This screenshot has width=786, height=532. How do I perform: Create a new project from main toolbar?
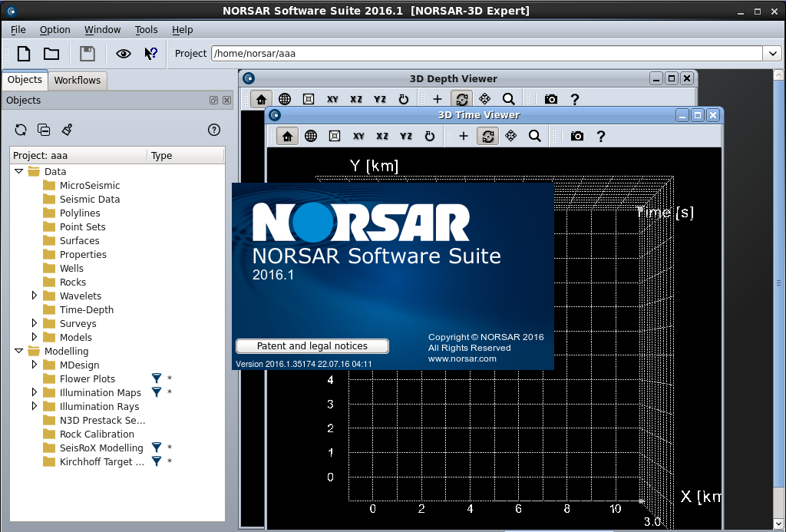point(24,54)
